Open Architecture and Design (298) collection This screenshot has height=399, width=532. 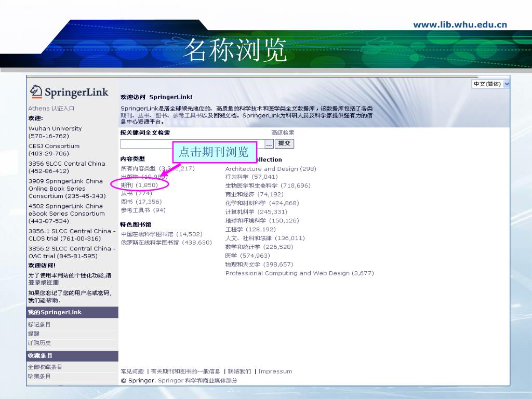[x=271, y=169]
